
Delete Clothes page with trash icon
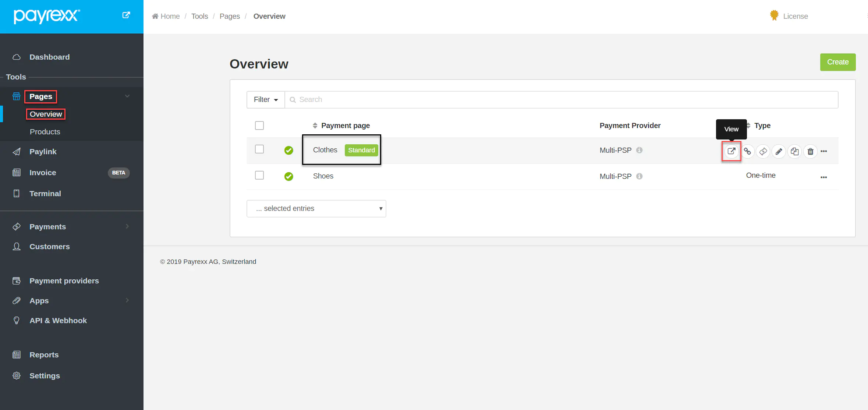click(810, 151)
